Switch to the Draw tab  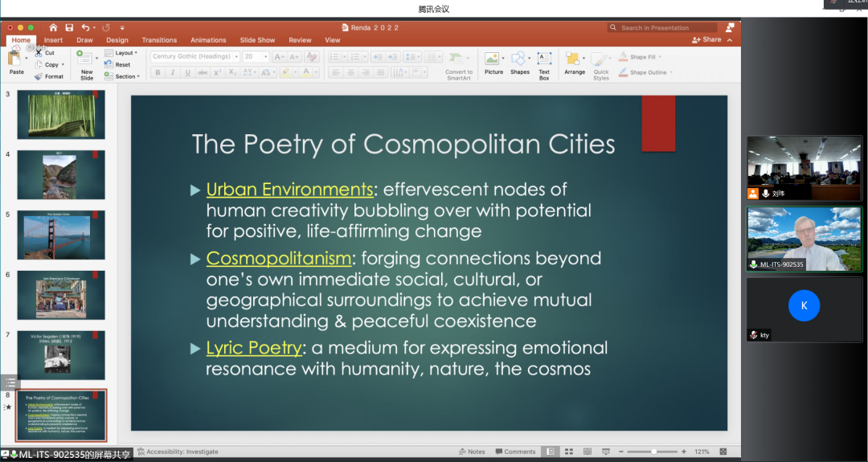tap(84, 40)
